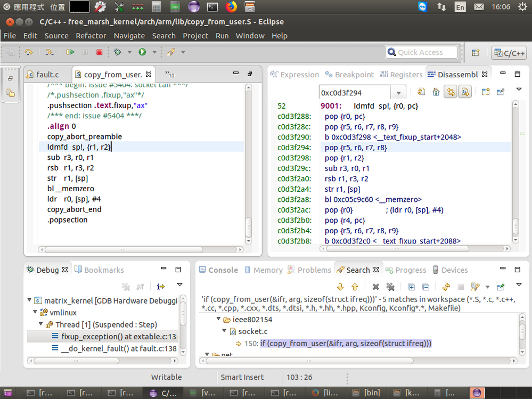Open the Disassembly address dropdown arrow
532x399 pixels.
click(399, 93)
